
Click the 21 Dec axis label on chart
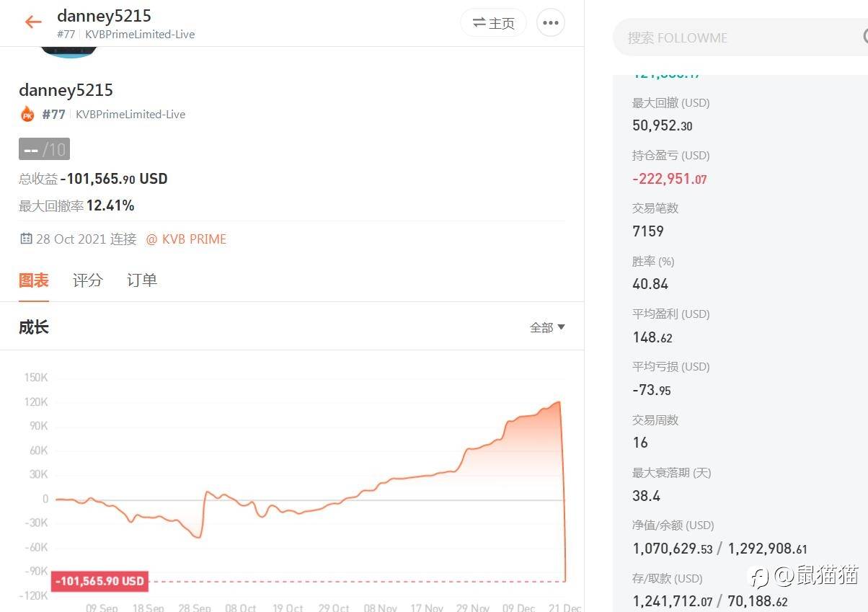[565, 608]
